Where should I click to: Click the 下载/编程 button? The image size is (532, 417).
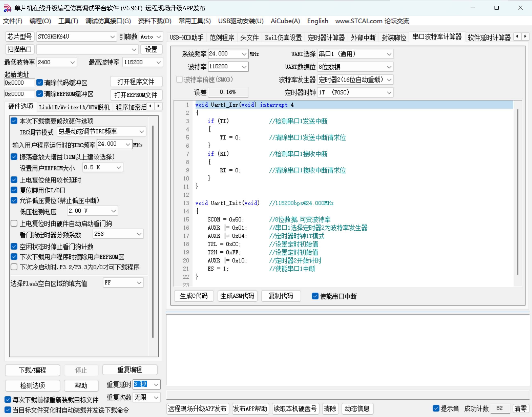(32, 370)
